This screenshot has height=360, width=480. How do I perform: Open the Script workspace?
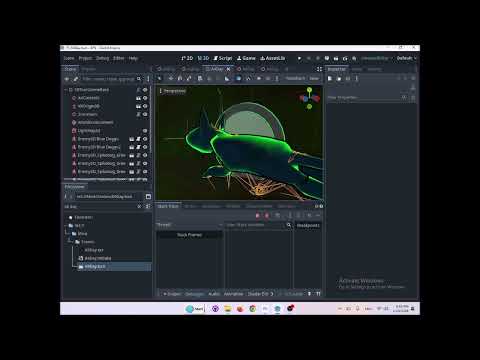coord(223,58)
